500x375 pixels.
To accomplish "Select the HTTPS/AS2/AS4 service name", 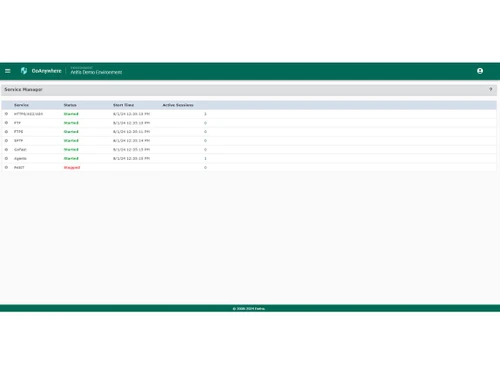I will point(28,114).
